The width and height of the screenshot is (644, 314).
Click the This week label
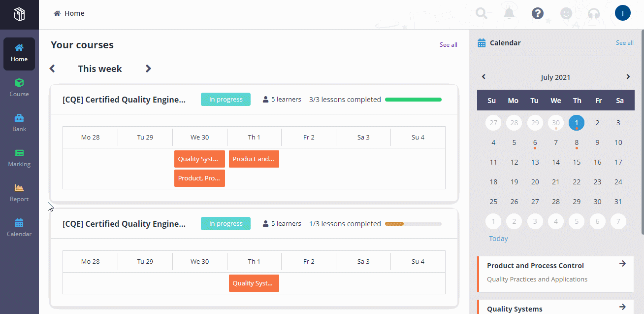[100, 69]
